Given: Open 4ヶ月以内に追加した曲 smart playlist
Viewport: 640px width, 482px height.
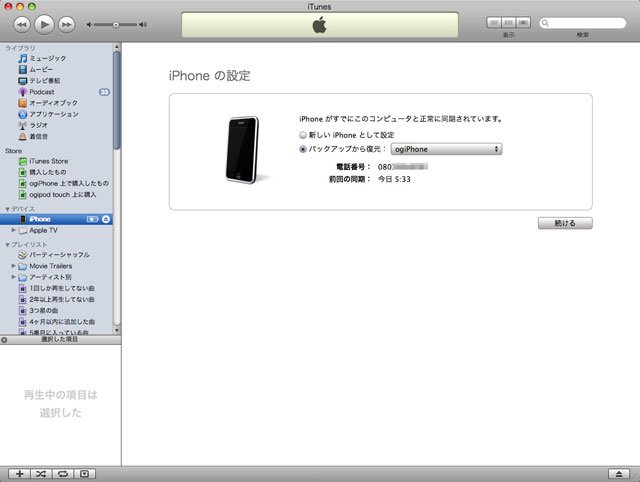Looking at the screenshot, I should click(x=56, y=322).
